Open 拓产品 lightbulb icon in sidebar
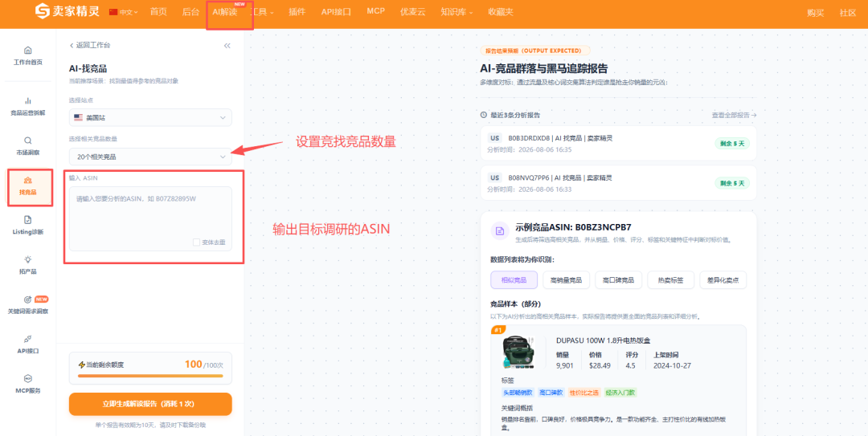The height and width of the screenshot is (436, 868). pyautogui.click(x=27, y=259)
